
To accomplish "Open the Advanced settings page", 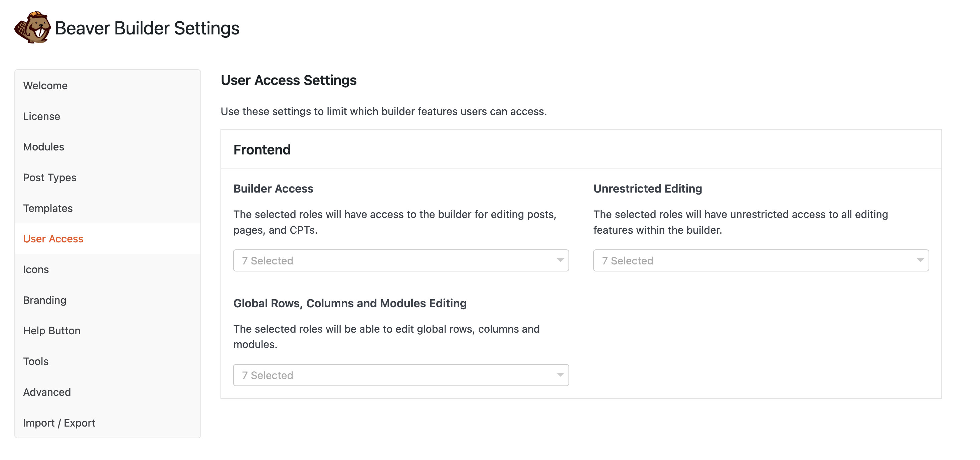I will [x=47, y=392].
